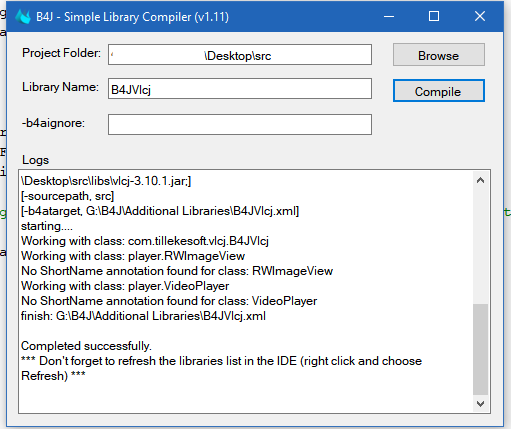This screenshot has height=429, width=511.
Task: Click the '[-b4atarget, G:\B4J\Additional Libraries\B4JVlcj.xml]' line
Action: pos(160,211)
